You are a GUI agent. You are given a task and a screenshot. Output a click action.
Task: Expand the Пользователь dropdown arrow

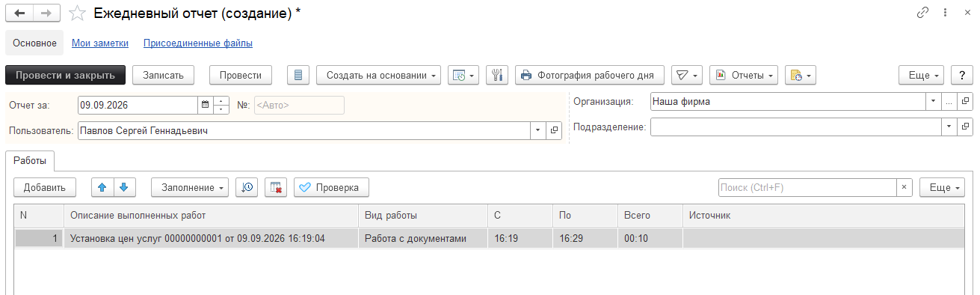click(x=539, y=130)
